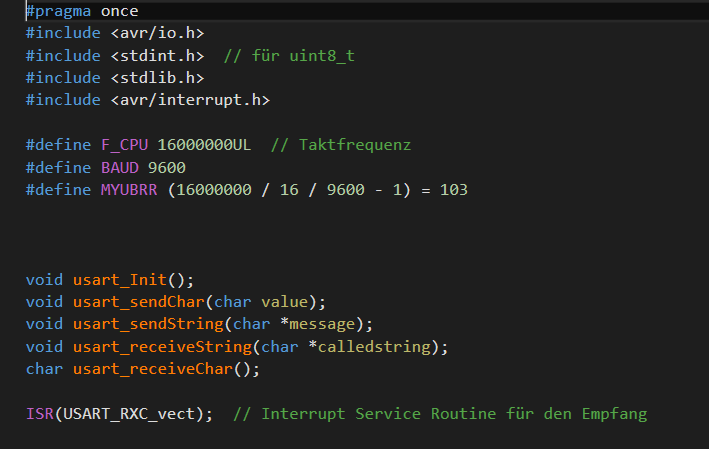Image resolution: width=709 pixels, height=449 pixels.
Task: Click the MYUBRR macro name
Action: coord(129,190)
